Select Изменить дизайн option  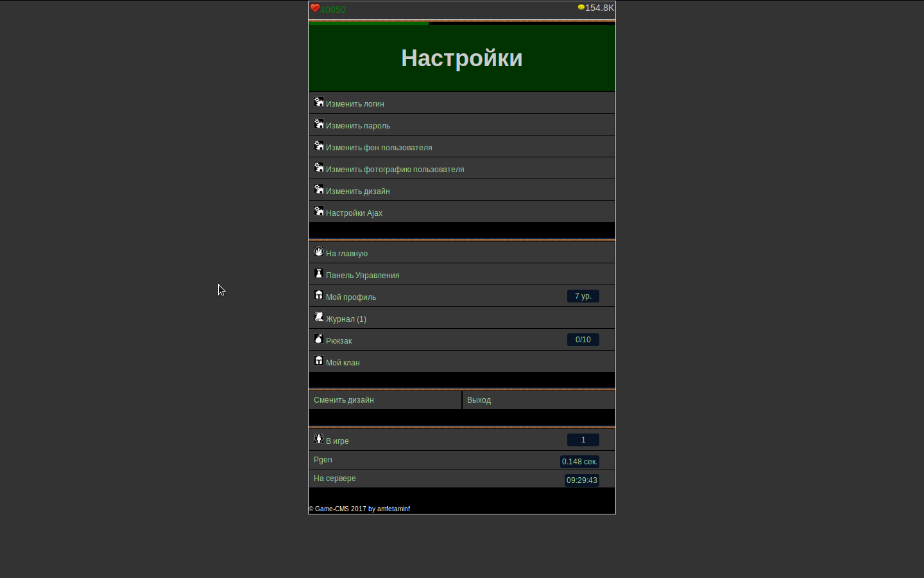tap(357, 191)
